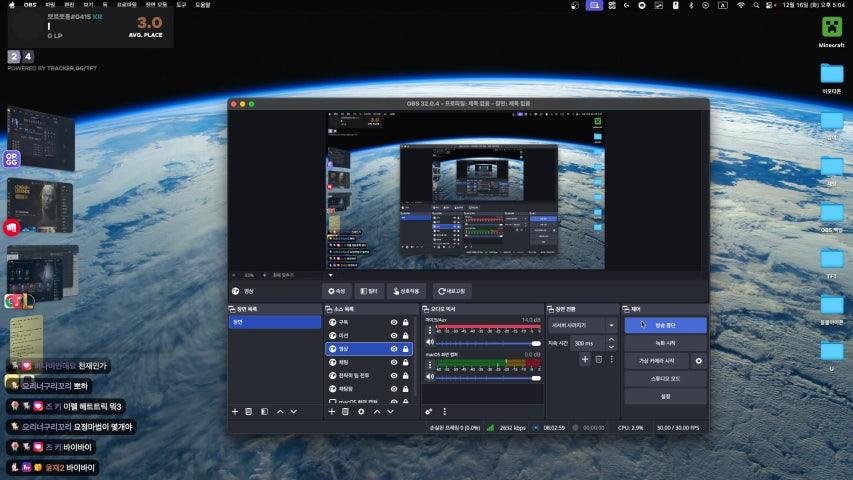
Task: Open audio mixer advanced settings gear icon
Action: (x=429, y=411)
